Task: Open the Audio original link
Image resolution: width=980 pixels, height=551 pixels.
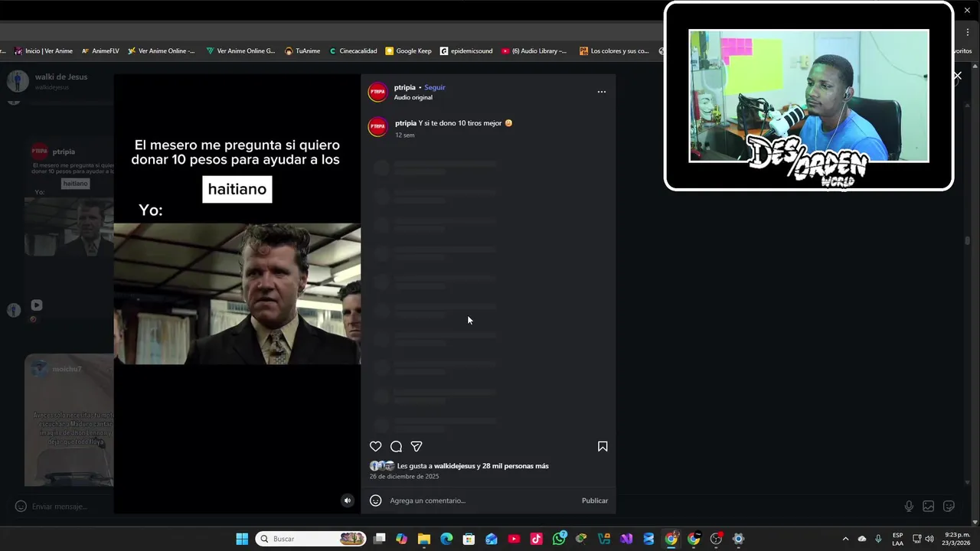Action: (x=413, y=97)
